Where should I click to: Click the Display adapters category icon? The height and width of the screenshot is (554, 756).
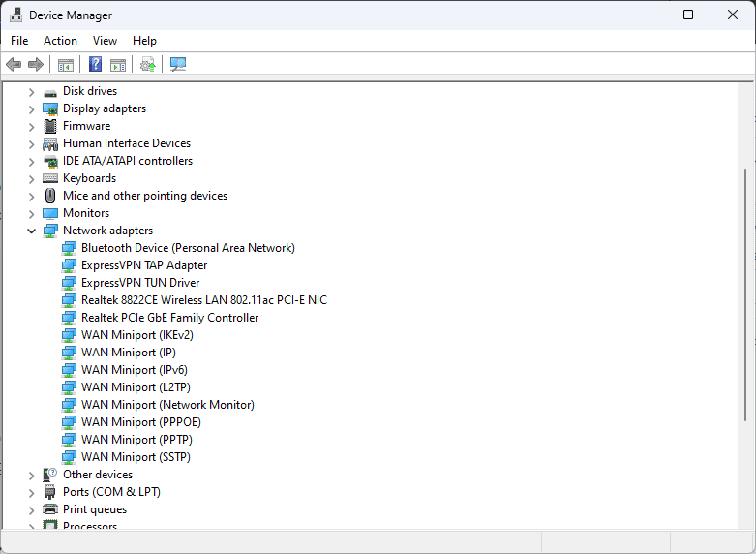click(x=50, y=109)
